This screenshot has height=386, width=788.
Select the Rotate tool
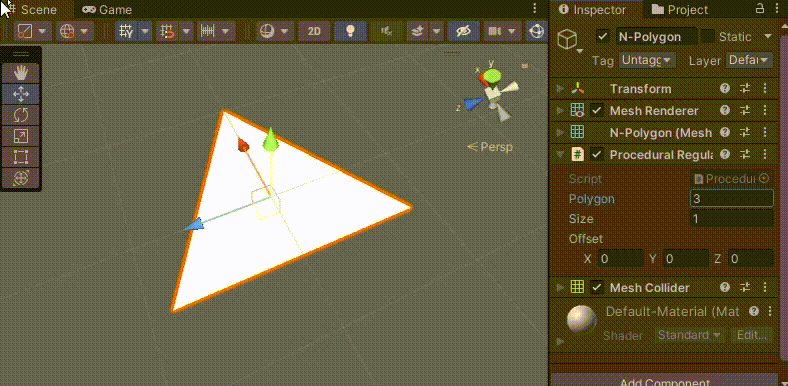pos(21,115)
